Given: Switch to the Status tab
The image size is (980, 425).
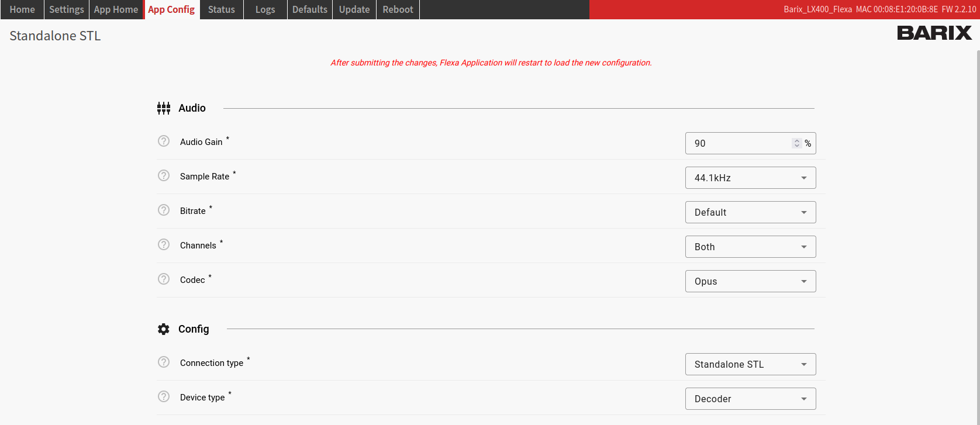Looking at the screenshot, I should pyautogui.click(x=221, y=9).
